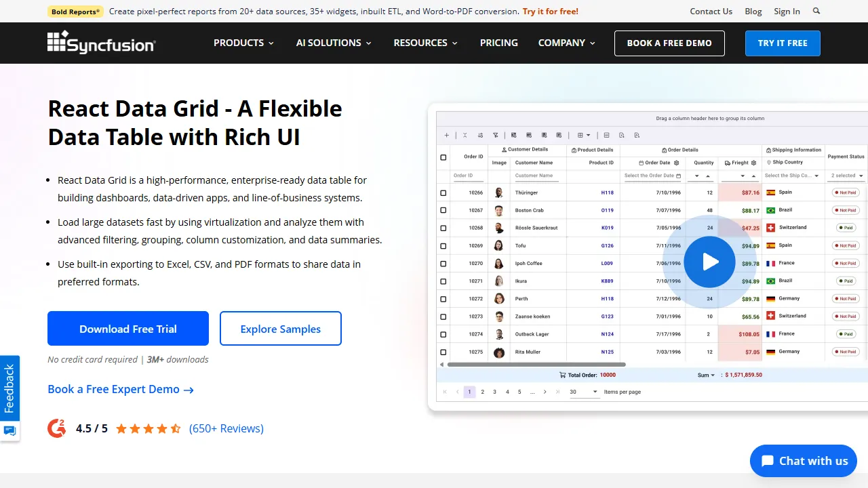Click the Freight column settings gear
Screen dimensions: 868x488
click(755, 163)
